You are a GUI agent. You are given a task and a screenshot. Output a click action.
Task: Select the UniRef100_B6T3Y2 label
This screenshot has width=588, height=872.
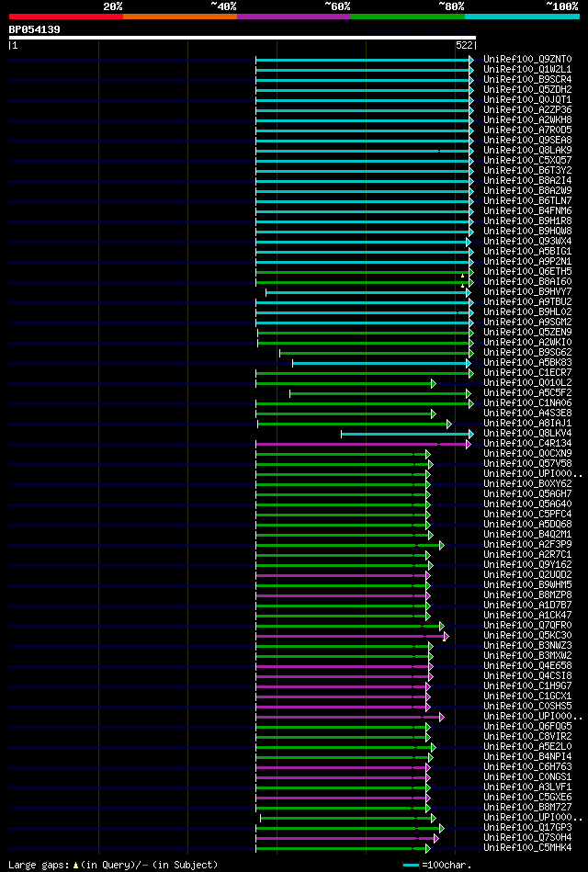(527, 170)
